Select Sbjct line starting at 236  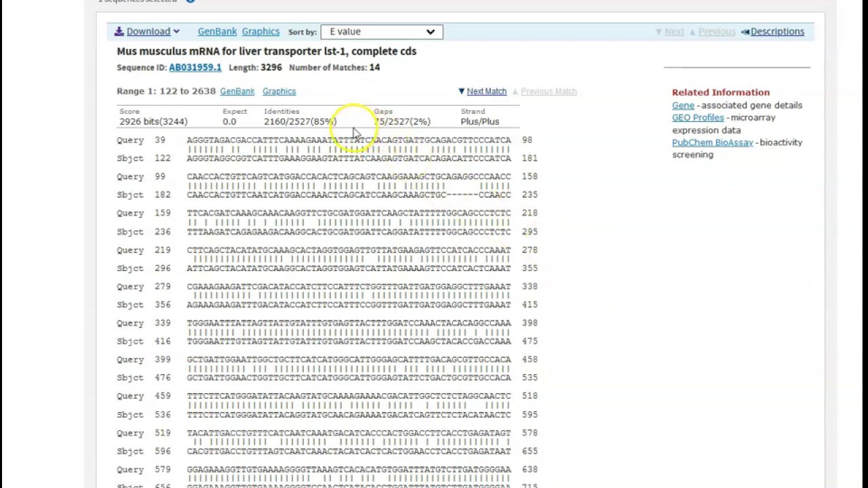327,231
